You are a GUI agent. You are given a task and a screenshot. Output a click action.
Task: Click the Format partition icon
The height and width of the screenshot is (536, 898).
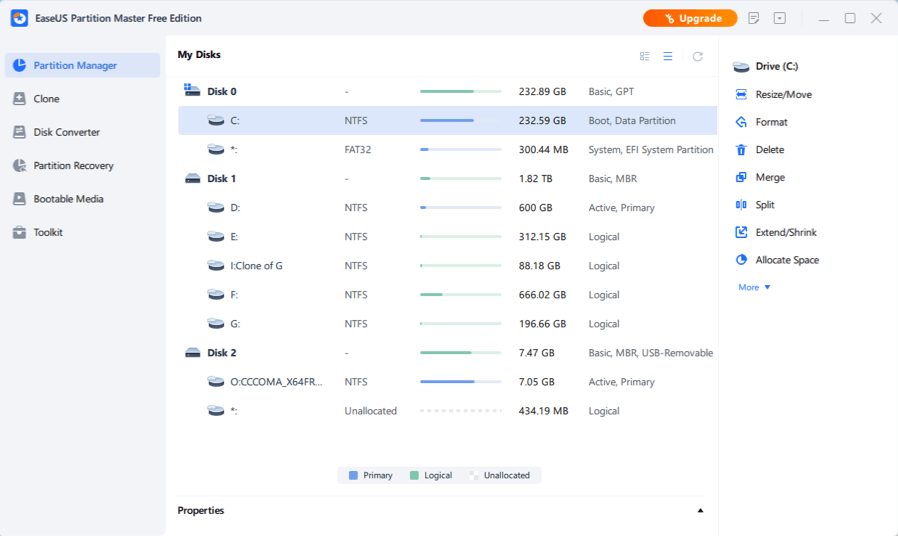[x=741, y=122]
